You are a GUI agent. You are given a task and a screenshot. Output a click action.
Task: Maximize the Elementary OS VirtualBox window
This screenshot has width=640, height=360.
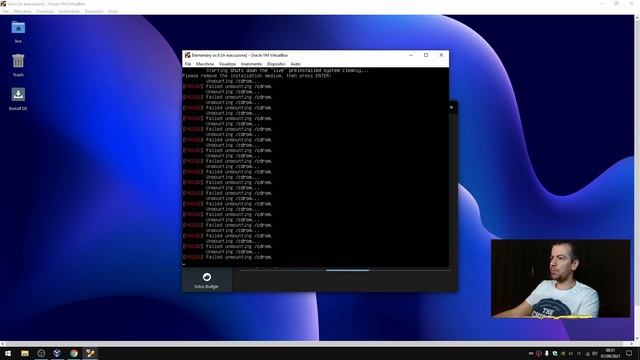(426, 55)
